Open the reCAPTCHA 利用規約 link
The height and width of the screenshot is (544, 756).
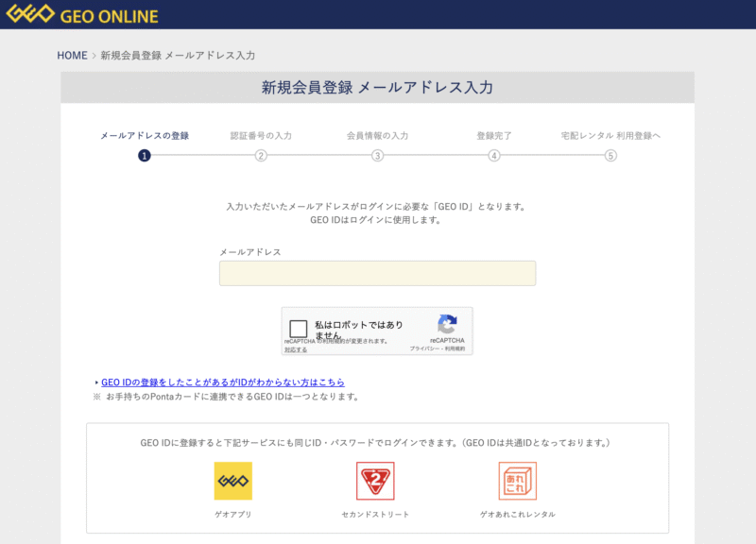click(455, 348)
